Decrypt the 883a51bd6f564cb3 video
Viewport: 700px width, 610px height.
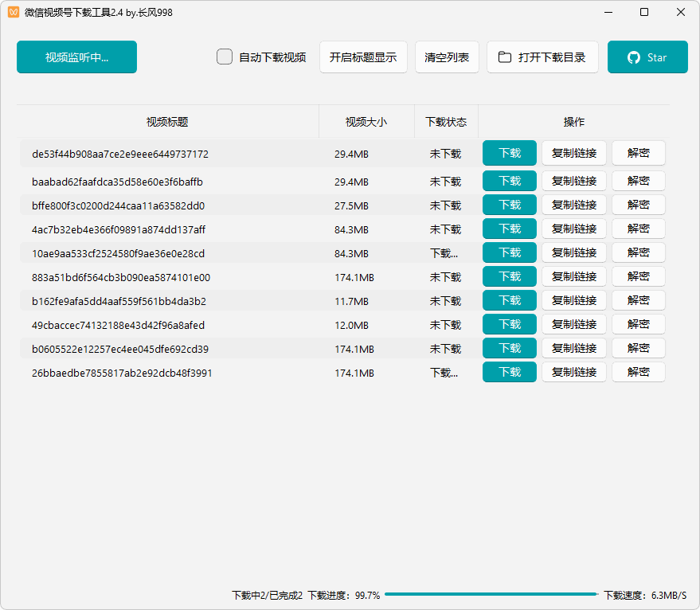pos(638,276)
